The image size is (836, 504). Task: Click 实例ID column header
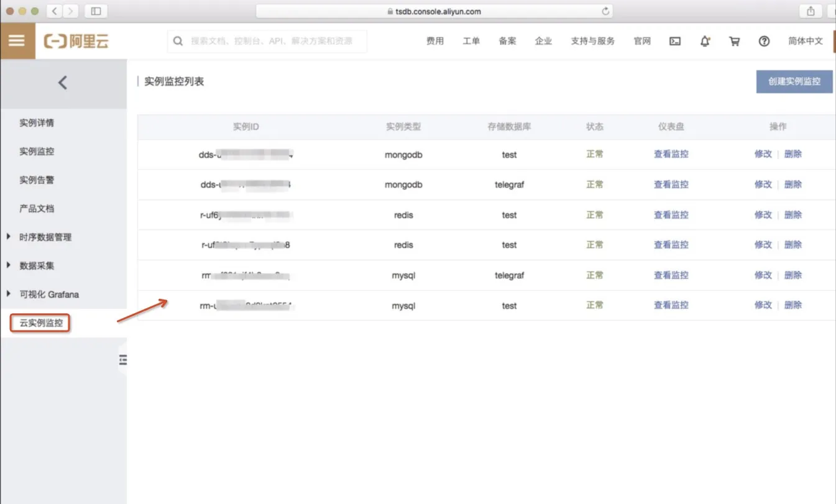(246, 127)
